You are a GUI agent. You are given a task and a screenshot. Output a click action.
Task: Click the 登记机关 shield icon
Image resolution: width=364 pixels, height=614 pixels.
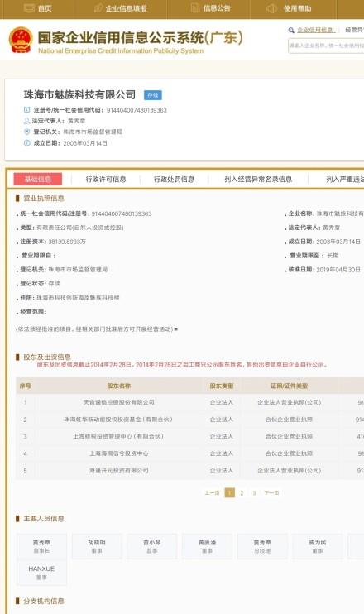click(27, 132)
